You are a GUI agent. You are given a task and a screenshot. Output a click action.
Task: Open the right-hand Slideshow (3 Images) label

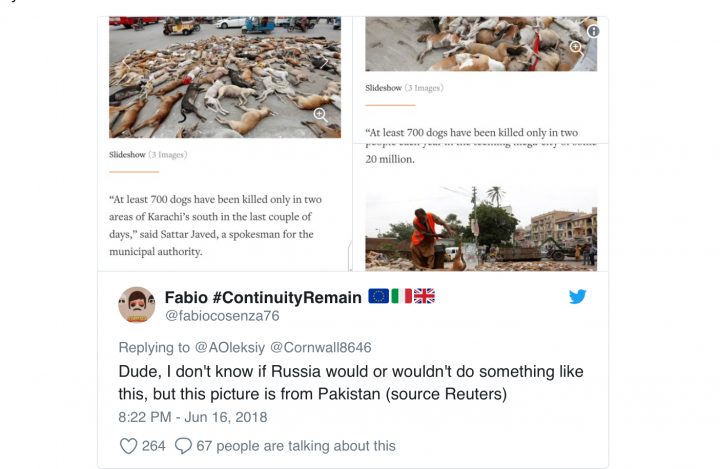(403, 88)
